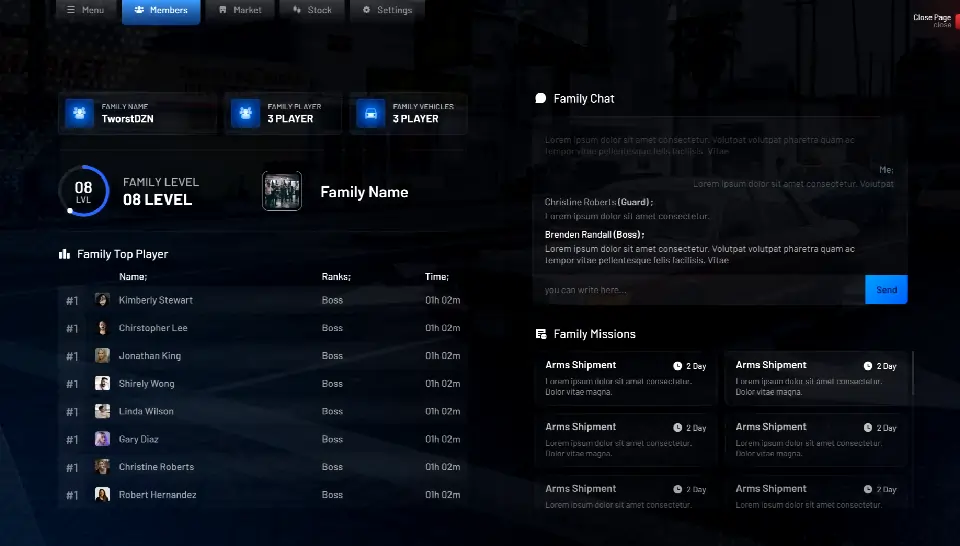Select Christine Roberts' avatar
This screenshot has height=546, width=960.
click(102, 466)
